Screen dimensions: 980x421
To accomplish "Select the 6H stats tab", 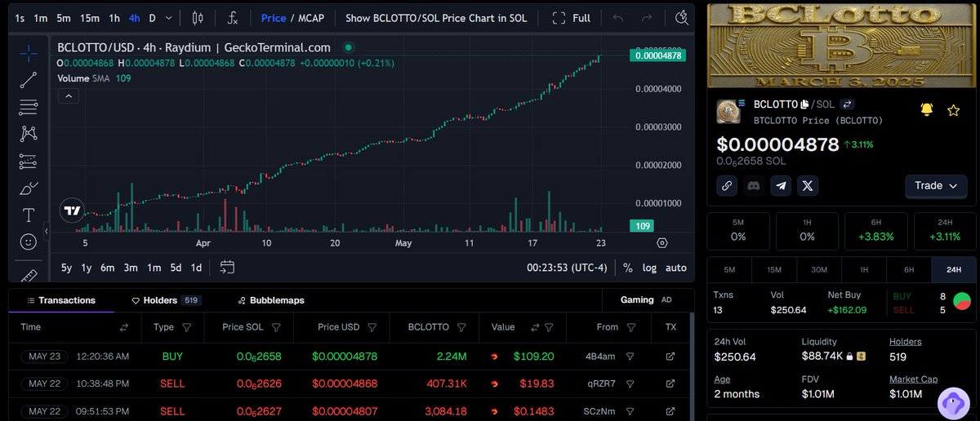I will point(908,270).
